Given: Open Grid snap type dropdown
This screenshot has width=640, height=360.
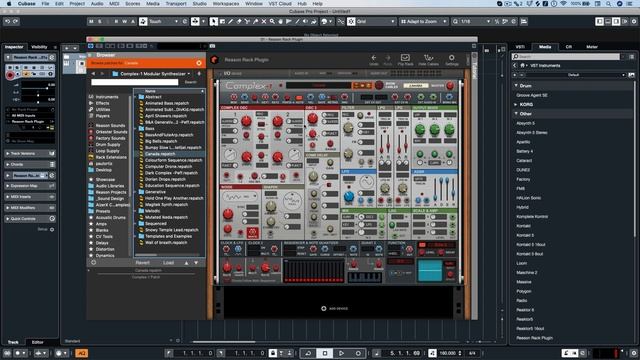Looking at the screenshot, I should [x=376, y=21].
